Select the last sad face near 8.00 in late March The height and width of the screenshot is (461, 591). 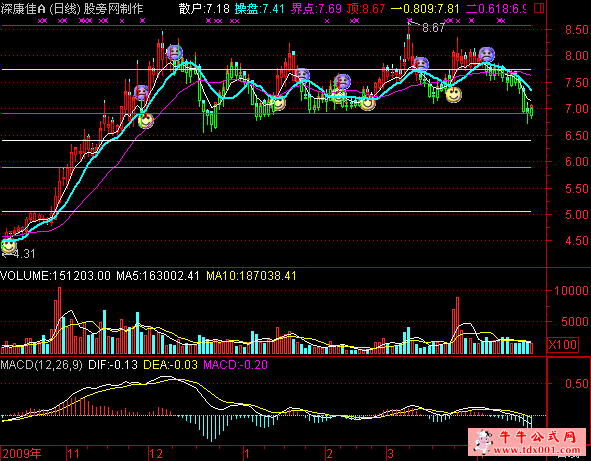(486, 55)
